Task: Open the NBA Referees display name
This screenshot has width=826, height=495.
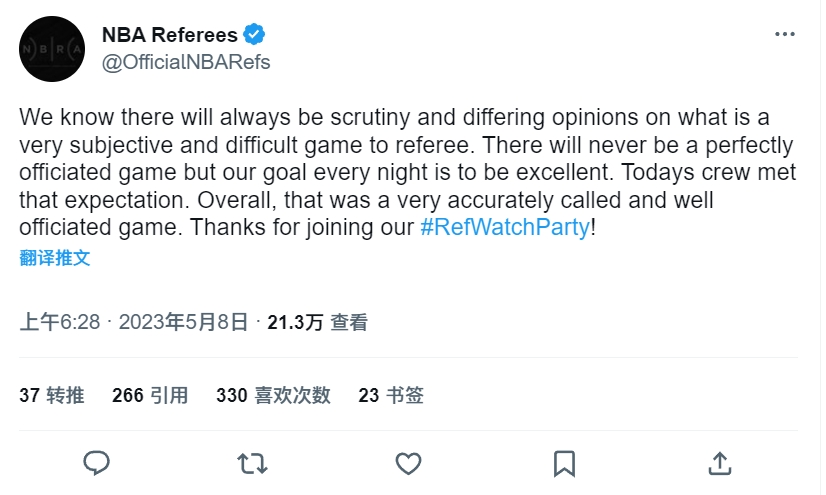Action: click(x=170, y=36)
